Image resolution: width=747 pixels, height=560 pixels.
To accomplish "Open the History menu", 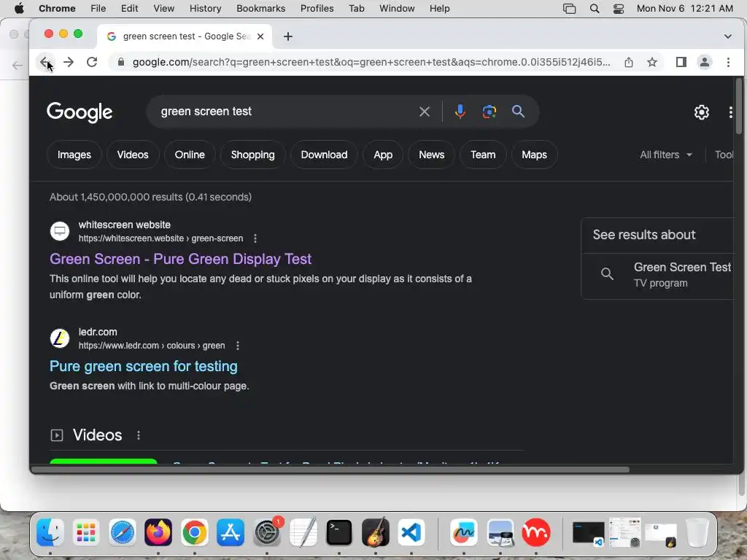I will point(205,9).
